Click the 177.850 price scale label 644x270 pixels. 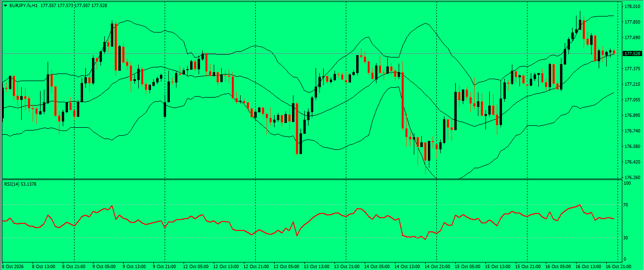click(632, 22)
